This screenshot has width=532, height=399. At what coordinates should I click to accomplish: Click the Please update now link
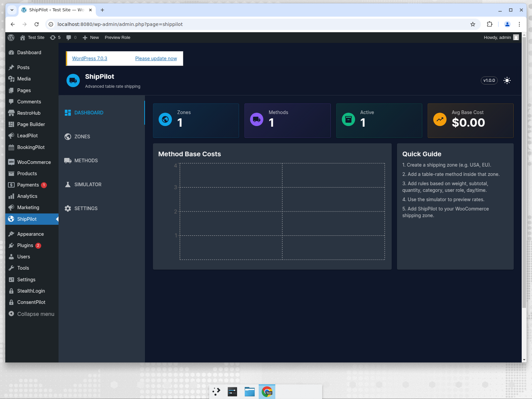156,59
